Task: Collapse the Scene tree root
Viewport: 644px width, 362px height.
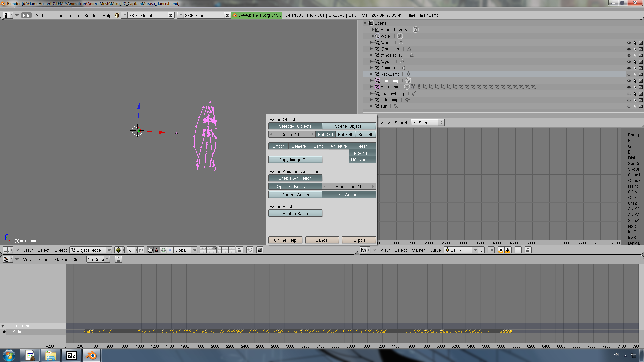Action: (x=365, y=23)
